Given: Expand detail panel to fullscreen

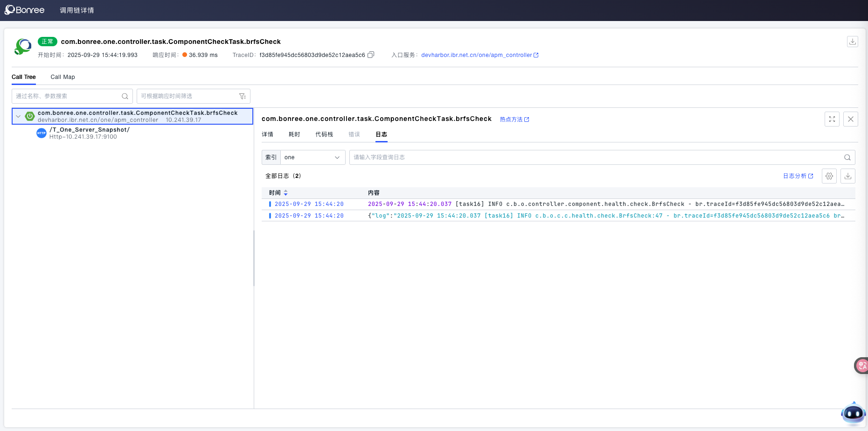Looking at the screenshot, I should [x=832, y=119].
